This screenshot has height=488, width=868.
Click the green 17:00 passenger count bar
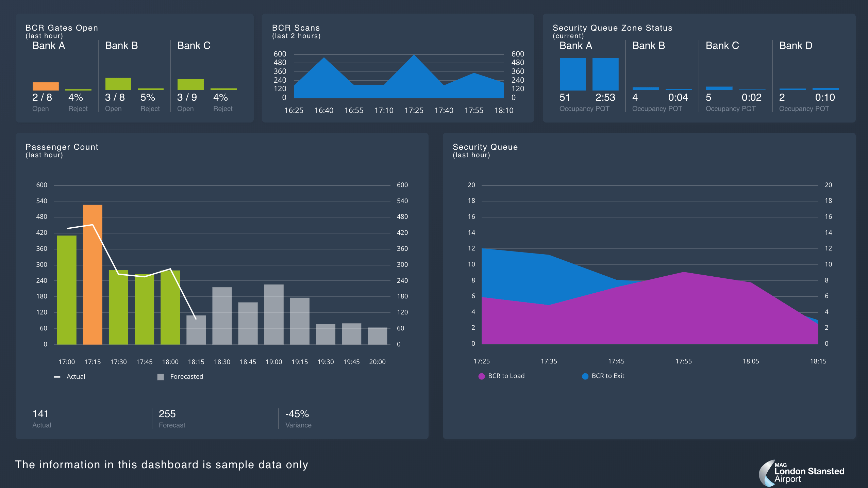coord(67,290)
